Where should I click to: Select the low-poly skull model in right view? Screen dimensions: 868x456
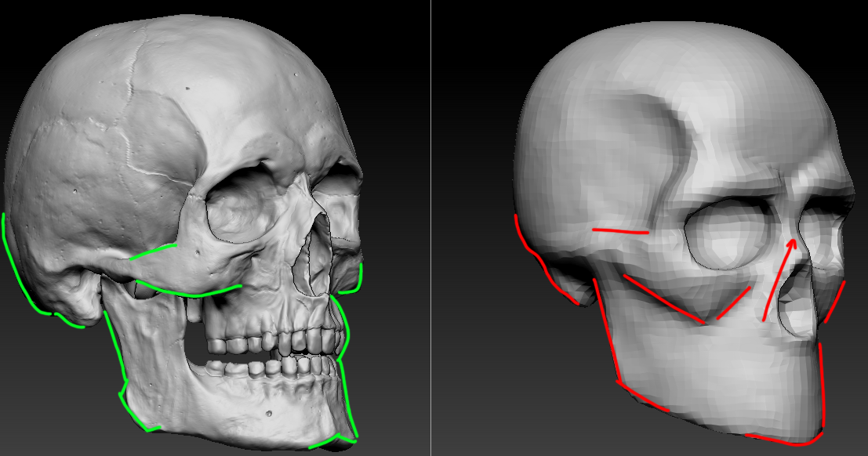click(x=684, y=233)
